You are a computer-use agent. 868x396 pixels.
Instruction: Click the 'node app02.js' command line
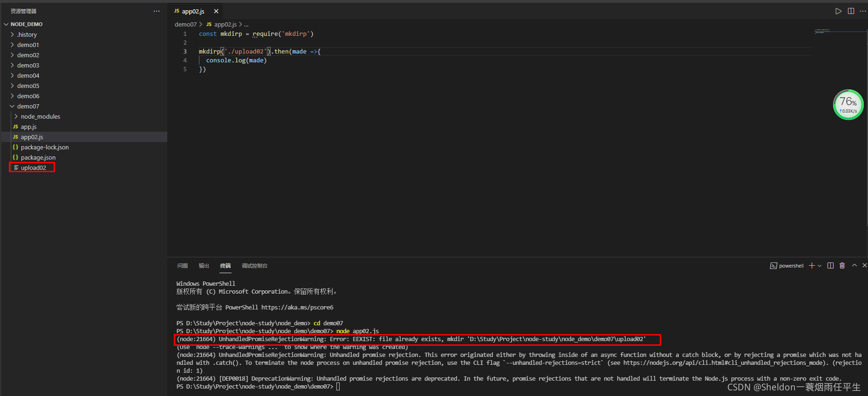278,331
